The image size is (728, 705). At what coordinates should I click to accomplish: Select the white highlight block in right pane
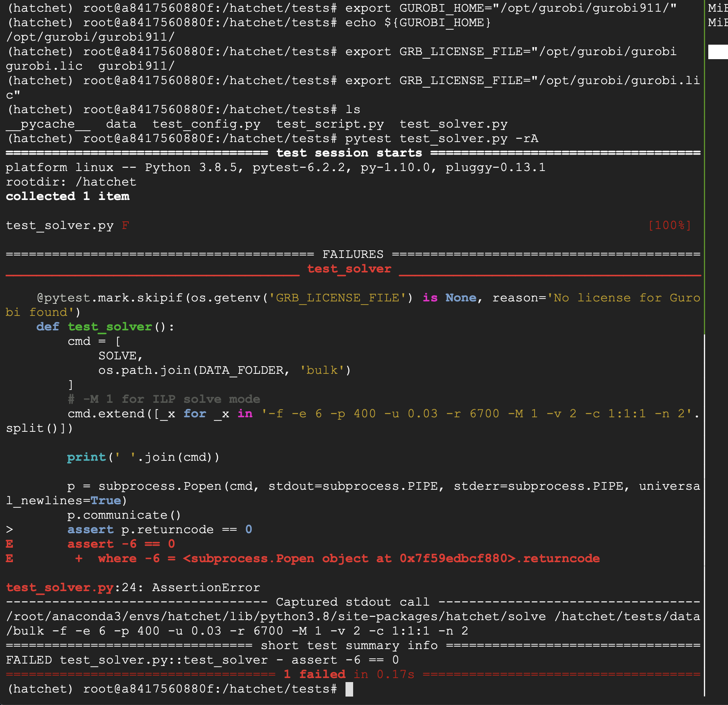[x=718, y=52]
